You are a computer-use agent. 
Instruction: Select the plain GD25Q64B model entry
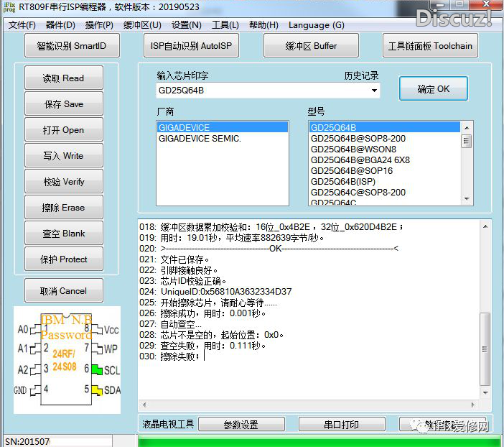coord(384,127)
